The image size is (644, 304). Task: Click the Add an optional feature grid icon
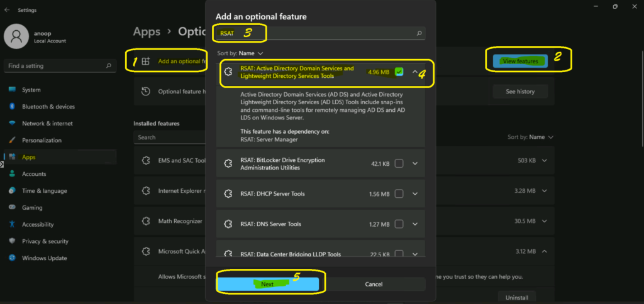click(145, 61)
